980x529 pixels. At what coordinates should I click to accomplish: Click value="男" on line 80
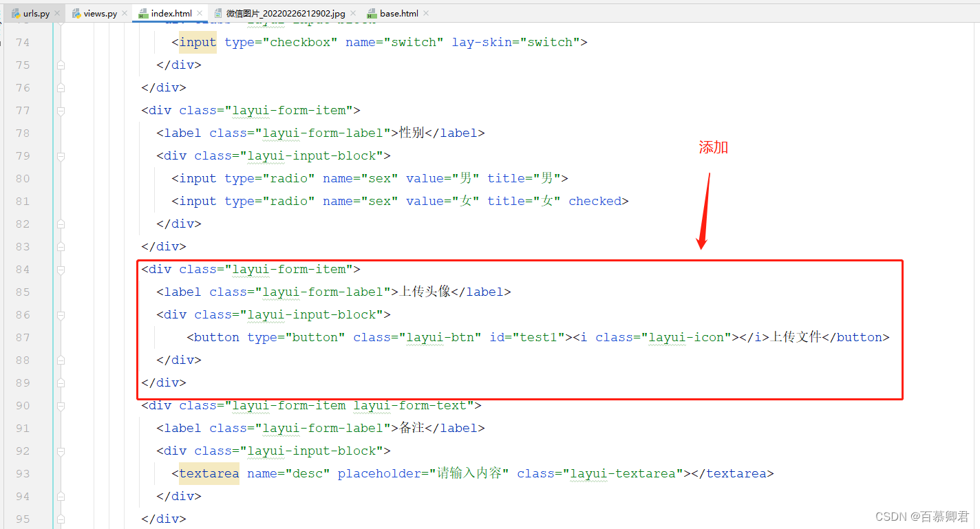pyautogui.click(x=443, y=179)
